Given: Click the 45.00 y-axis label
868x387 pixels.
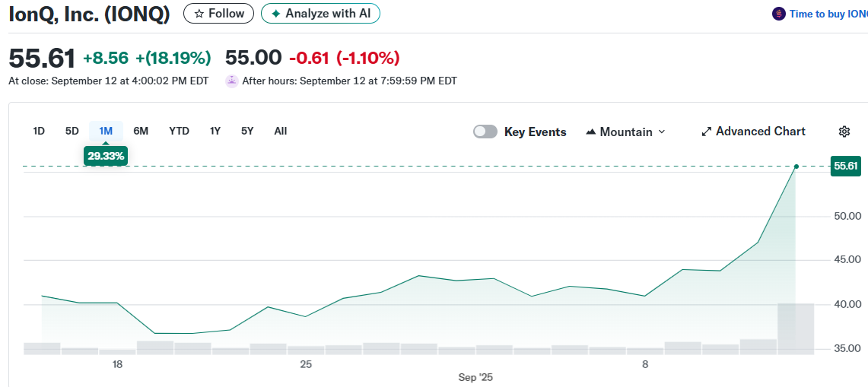Looking at the screenshot, I should (847, 260).
